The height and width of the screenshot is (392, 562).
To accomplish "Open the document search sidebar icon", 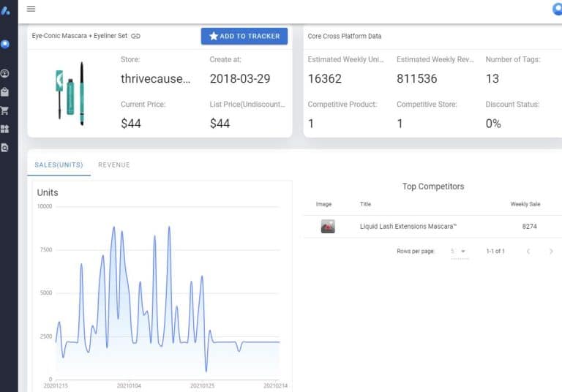I will point(5,147).
